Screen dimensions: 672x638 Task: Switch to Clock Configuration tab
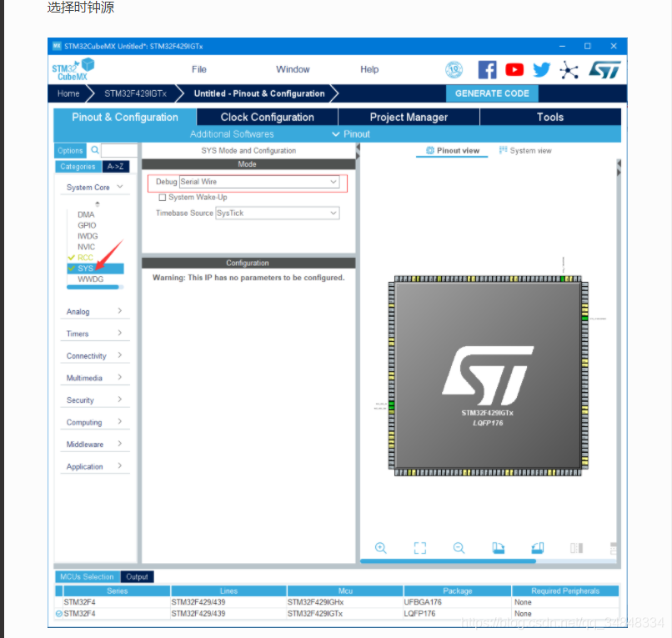tap(268, 117)
